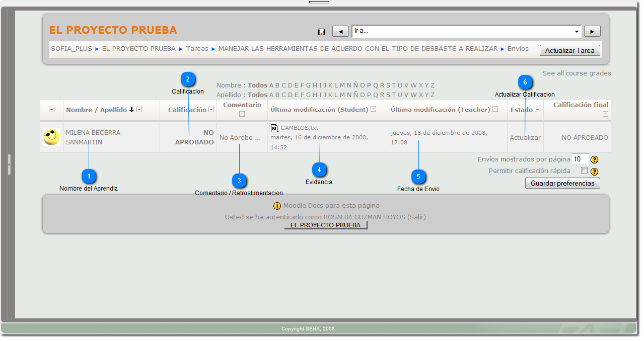This screenshot has width=644, height=341.
Task: Open the CAMBIOS.txt file icon
Action: 274,128
